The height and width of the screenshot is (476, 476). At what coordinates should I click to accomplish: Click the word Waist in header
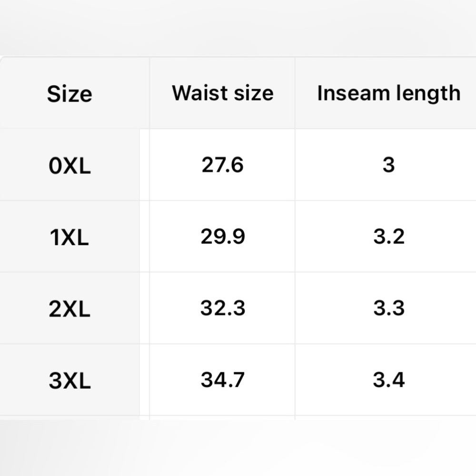tap(200, 93)
